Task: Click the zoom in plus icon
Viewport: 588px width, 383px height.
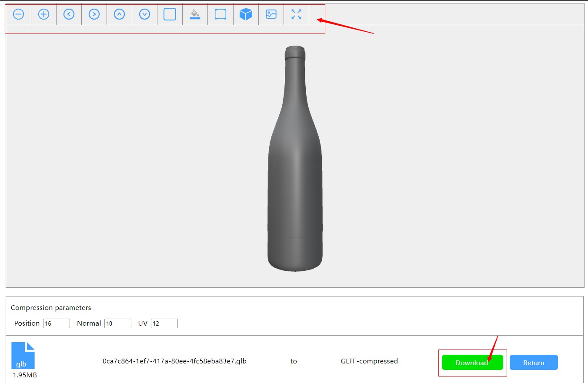Action: (x=43, y=14)
